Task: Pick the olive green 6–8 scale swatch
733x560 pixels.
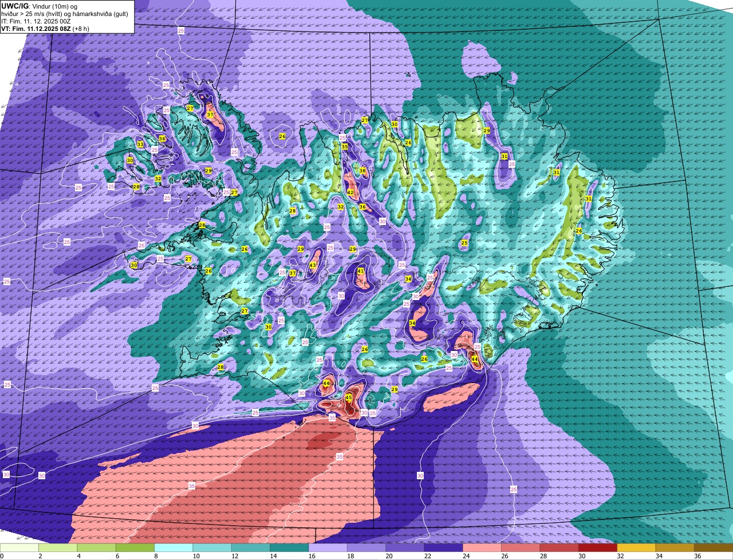Action: point(135,547)
